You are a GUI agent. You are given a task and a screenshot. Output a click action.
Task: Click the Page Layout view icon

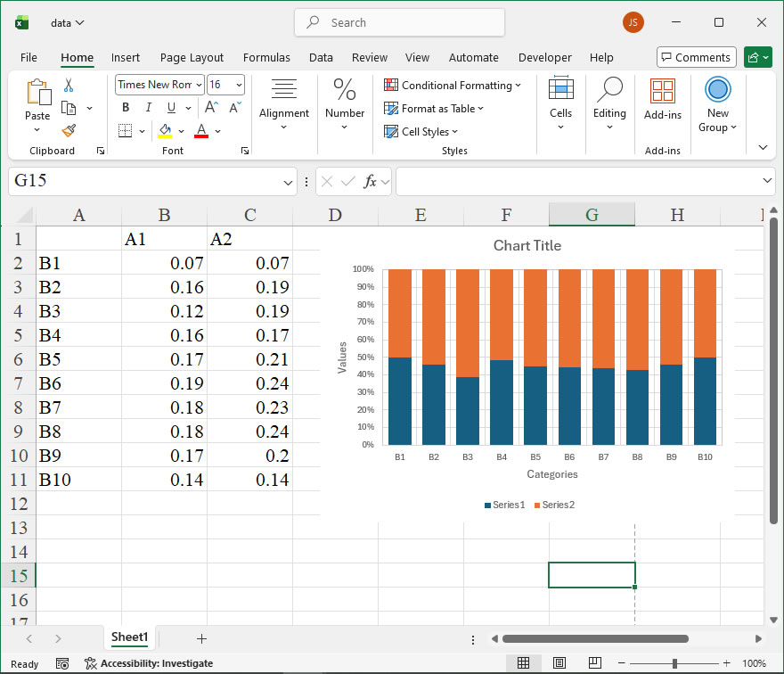click(559, 663)
